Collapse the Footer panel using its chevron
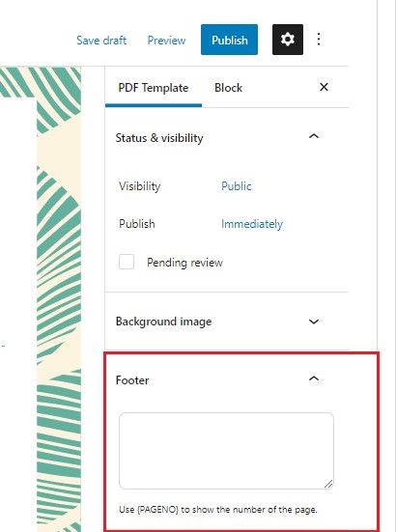Screen dimensions: 396x532 [x=314, y=378]
